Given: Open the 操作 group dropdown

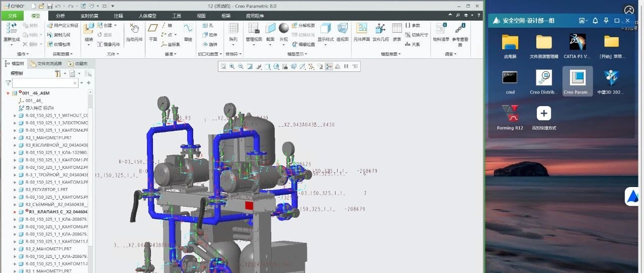Looking at the screenshot, I should pyautogui.click(x=23, y=54).
